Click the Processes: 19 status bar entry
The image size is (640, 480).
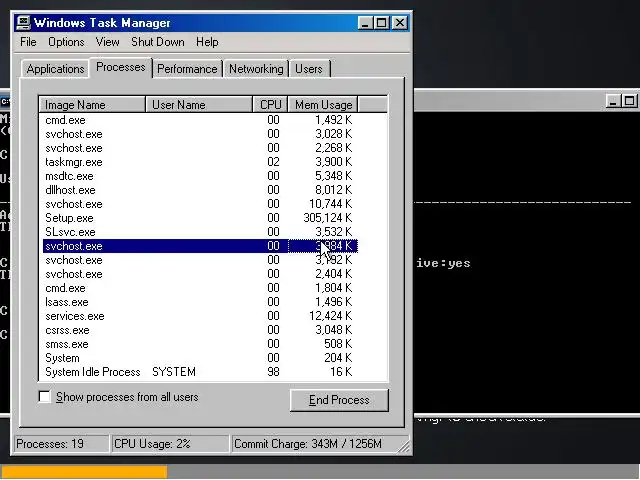coord(62,444)
